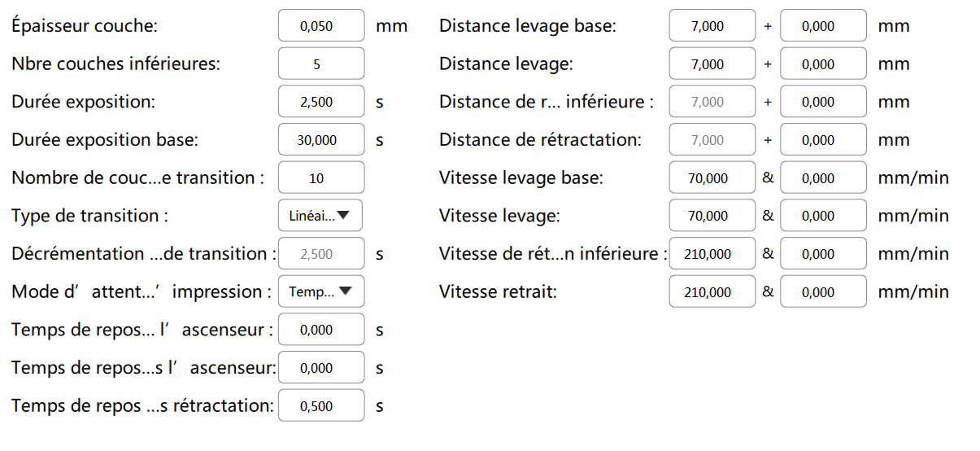Click the second Distance de rétractation inférieure field
Viewport: 980px width, 451px height.
pyautogui.click(x=822, y=102)
